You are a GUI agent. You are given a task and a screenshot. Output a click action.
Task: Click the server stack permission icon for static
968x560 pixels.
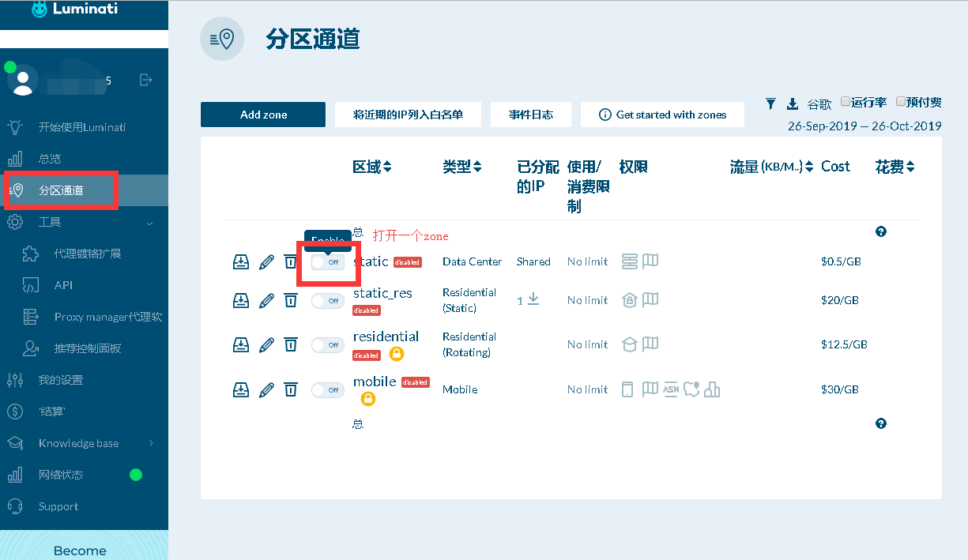[x=630, y=261]
